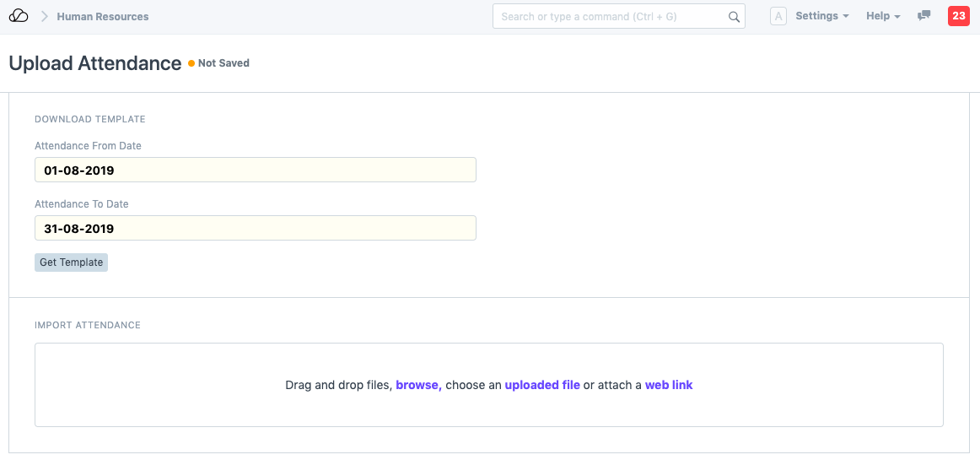Choose the uploaded file link
This screenshot has height=460, width=980.
point(542,385)
